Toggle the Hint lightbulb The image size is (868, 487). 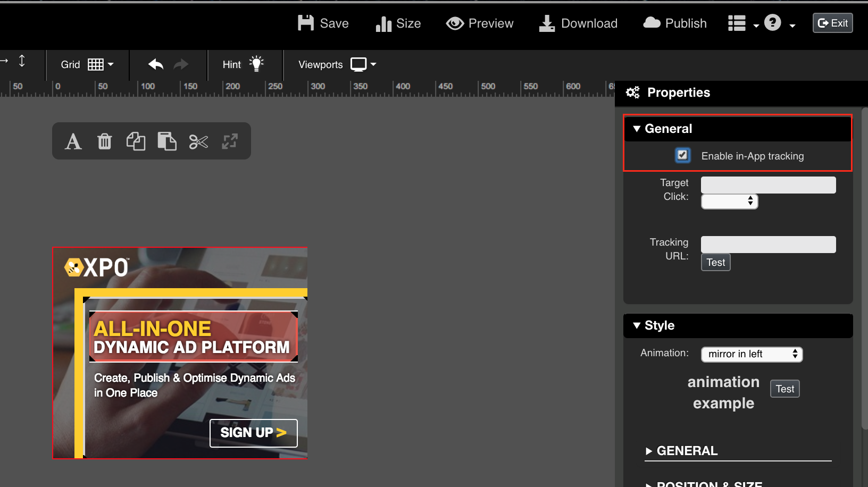click(x=243, y=64)
